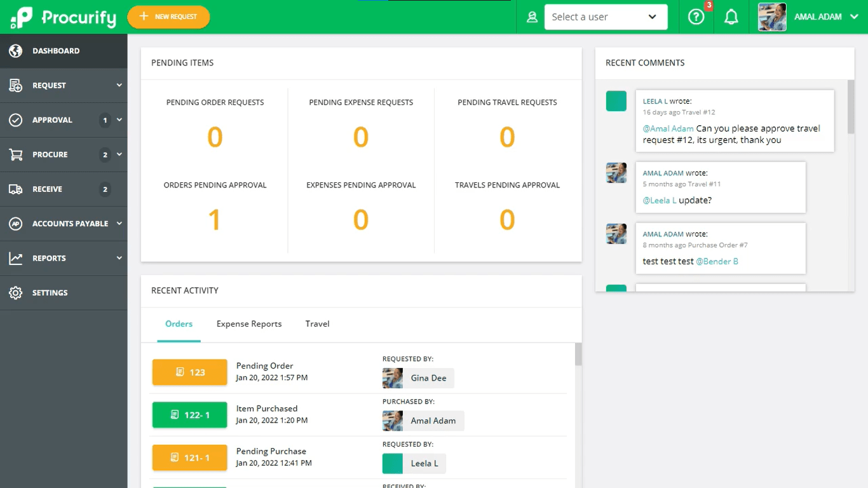Image resolution: width=868 pixels, height=488 pixels.
Task: Click the Recent Comments scrollbar
Action: (x=851, y=107)
